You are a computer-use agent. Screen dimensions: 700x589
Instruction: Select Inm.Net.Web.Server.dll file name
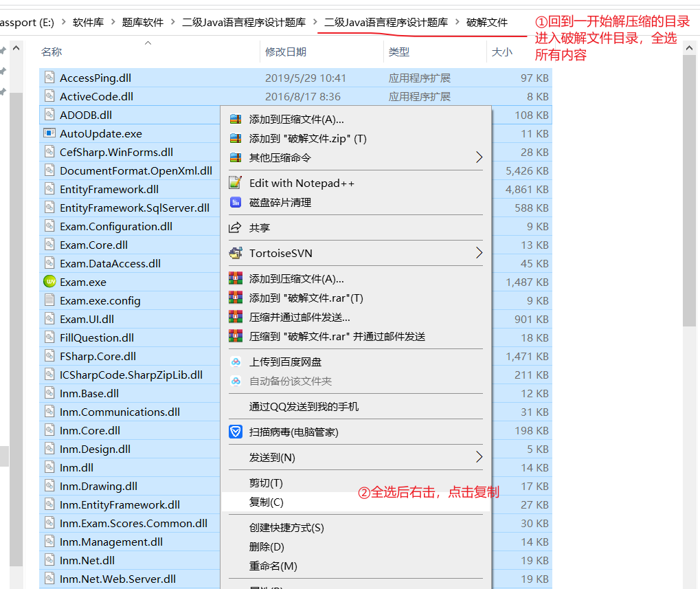point(118,579)
